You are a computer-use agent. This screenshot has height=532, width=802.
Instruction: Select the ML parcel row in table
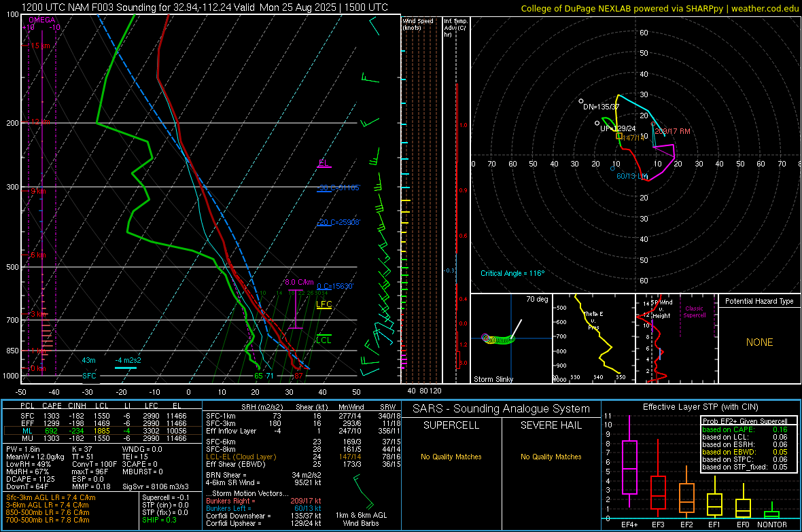point(103,431)
